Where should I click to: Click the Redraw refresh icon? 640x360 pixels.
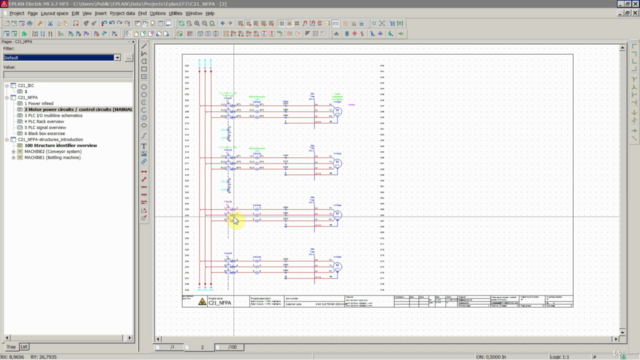point(182,24)
